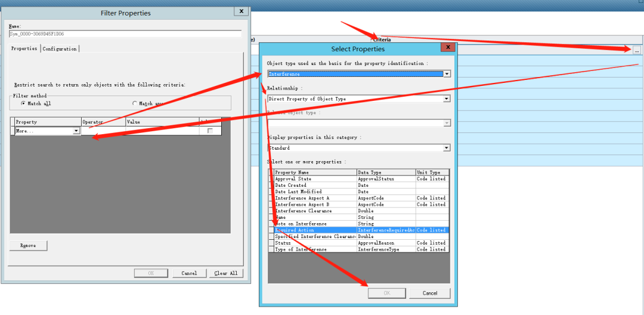Click the 'Criteria' column header

tap(507, 40)
